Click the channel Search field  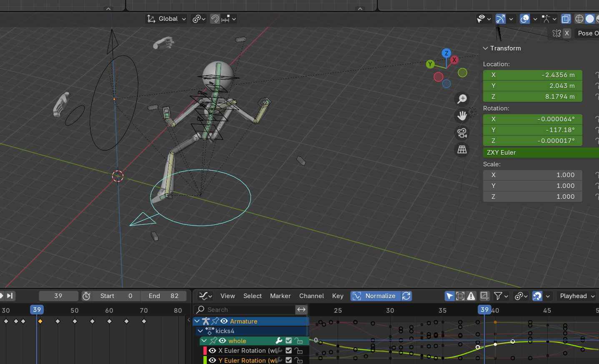click(245, 309)
